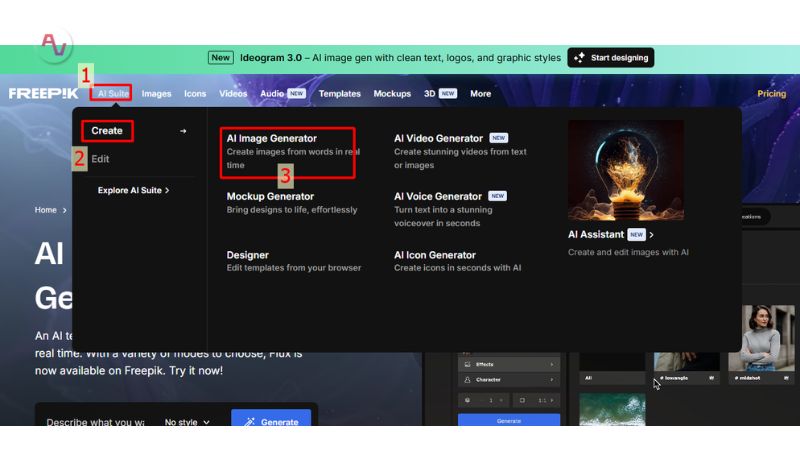Image resolution: width=800 pixels, height=450 pixels.
Task: Click the blue Generate button beside No style
Action: [271, 418]
